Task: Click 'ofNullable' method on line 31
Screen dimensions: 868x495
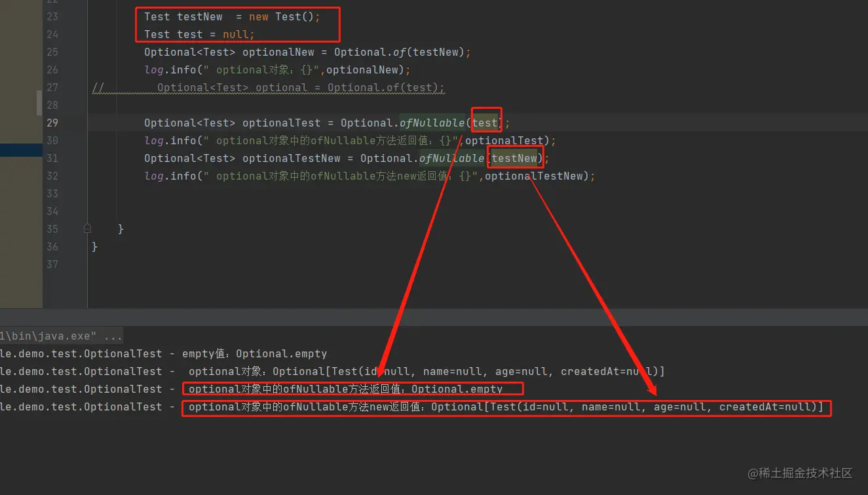Action: [x=452, y=158]
